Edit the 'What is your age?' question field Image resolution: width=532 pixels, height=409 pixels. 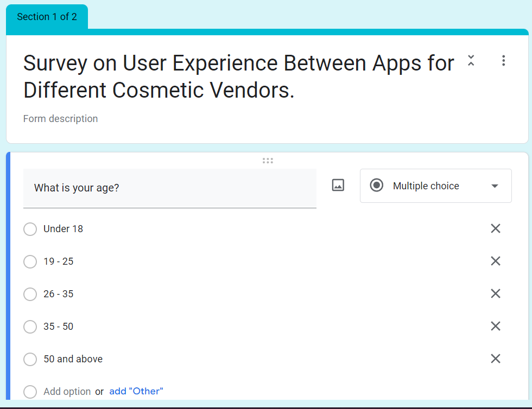169,188
